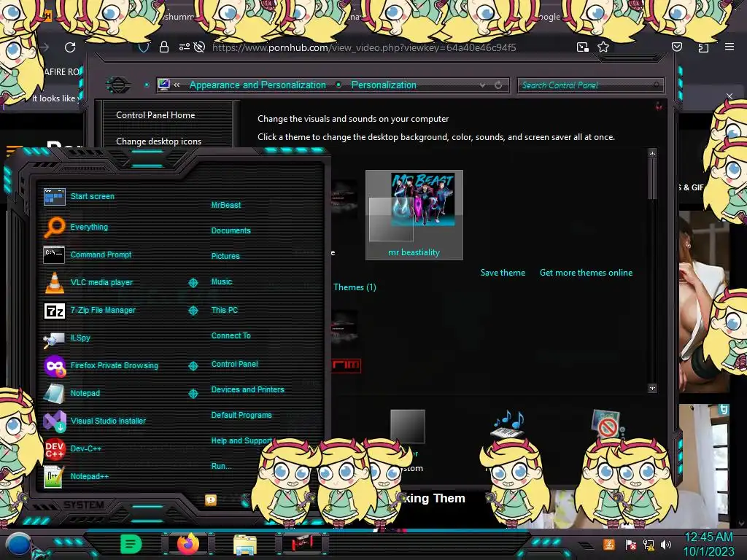Navigate to Appearance and Personalization breadcrumb
The height and width of the screenshot is (560, 747).
click(258, 85)
